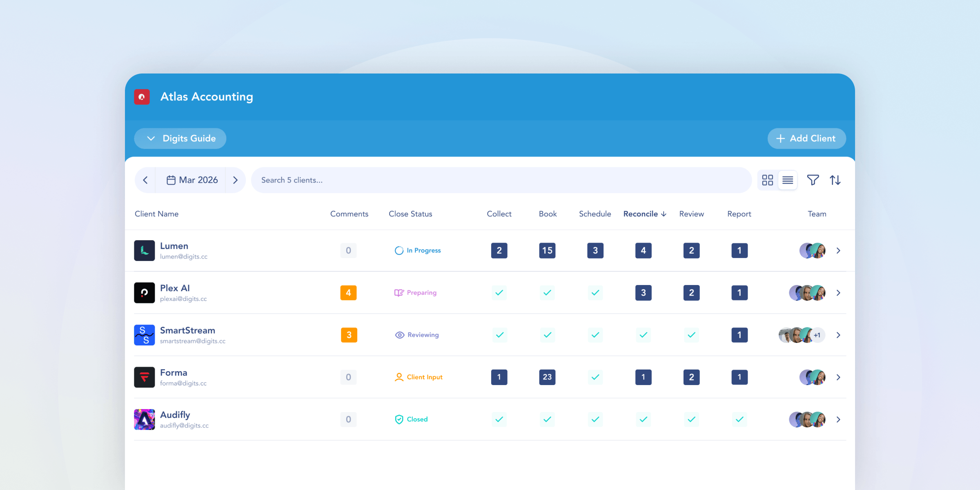Click forma@digits.cc email

coord(183,383)
